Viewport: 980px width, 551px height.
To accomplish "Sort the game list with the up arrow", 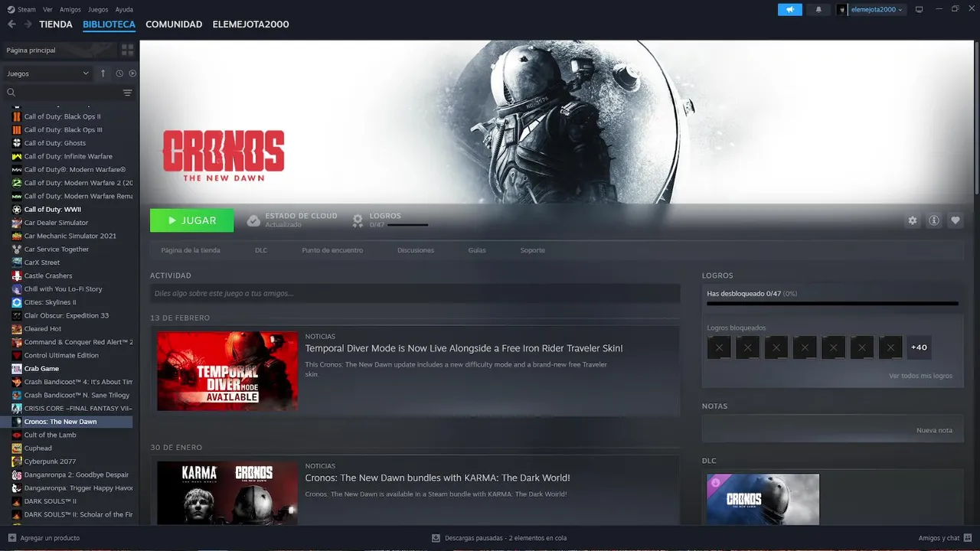I will (103, 73).
